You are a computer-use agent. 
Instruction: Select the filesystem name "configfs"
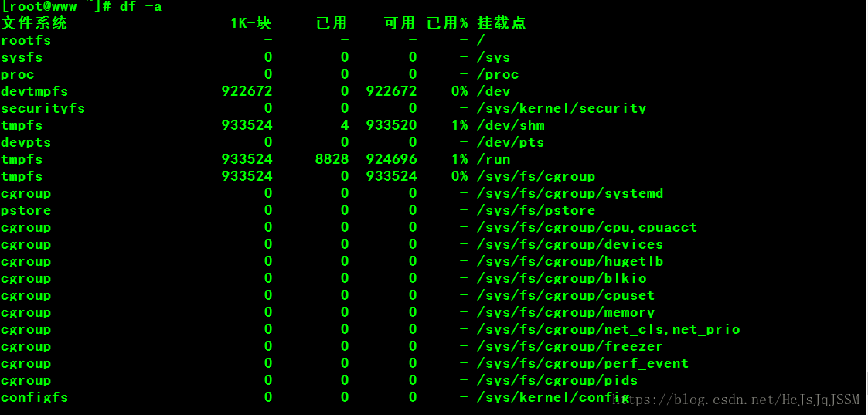pos(34,397)
